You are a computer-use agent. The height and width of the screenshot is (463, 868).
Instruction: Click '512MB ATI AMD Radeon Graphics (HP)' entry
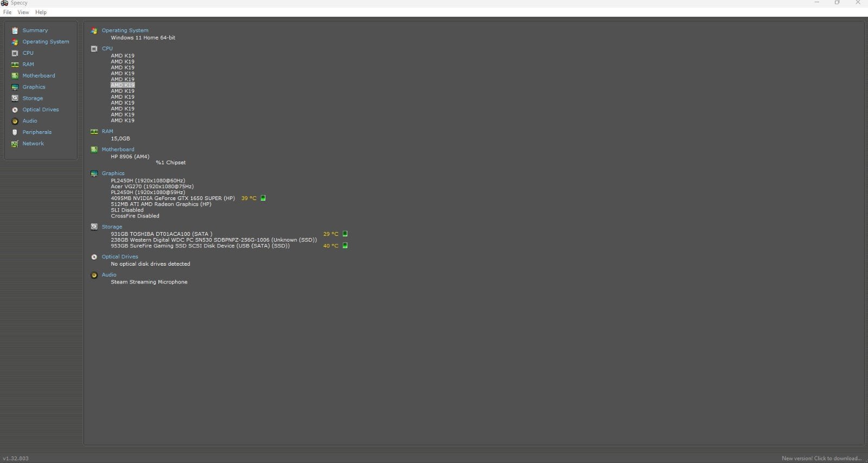coord(161,204)
